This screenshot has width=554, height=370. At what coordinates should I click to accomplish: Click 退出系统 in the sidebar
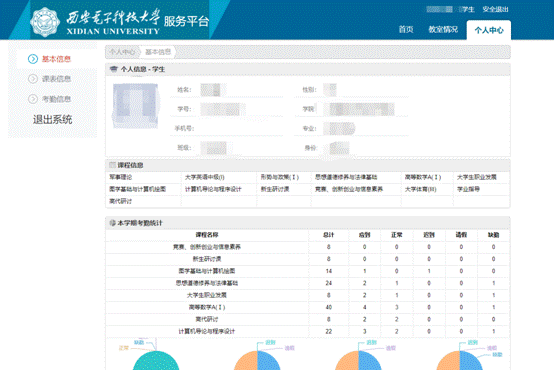(53, 120)
